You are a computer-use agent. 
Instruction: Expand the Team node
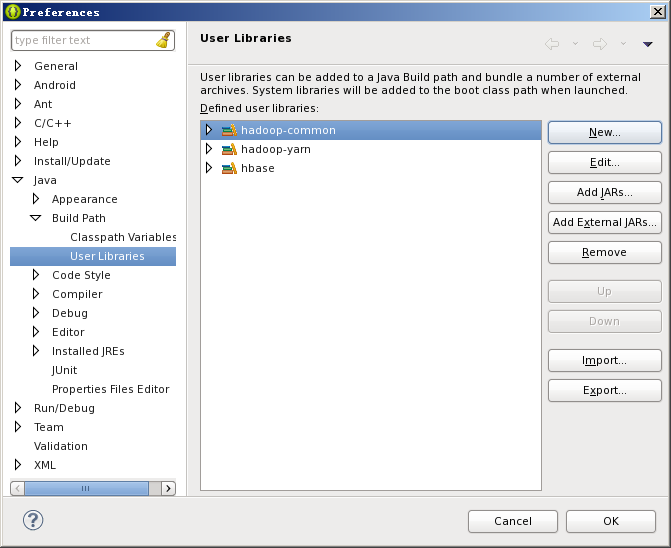tap(18, 427)
